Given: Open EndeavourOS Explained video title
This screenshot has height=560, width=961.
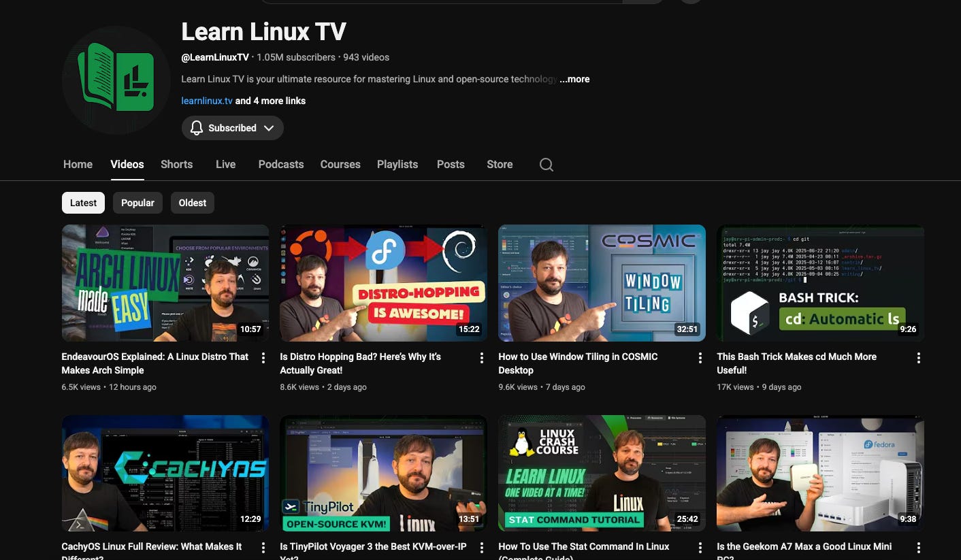Looking at the screenshot, I should pos(155,363).
